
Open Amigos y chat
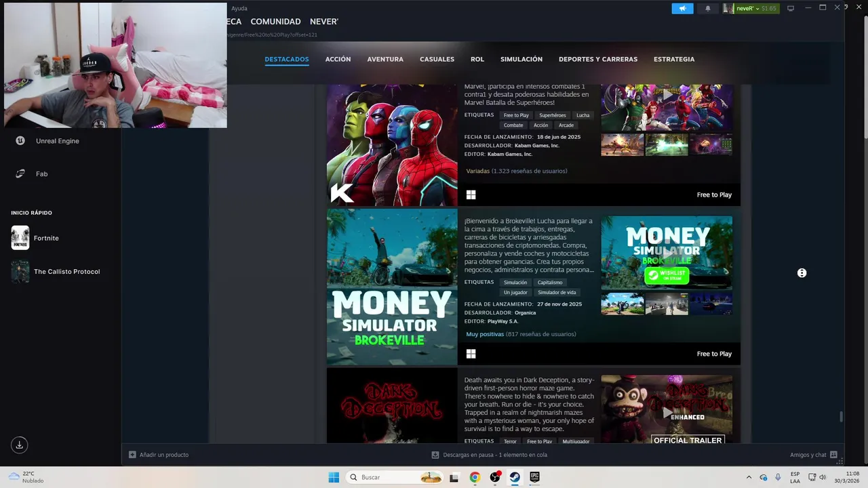[x=814, y=455]
